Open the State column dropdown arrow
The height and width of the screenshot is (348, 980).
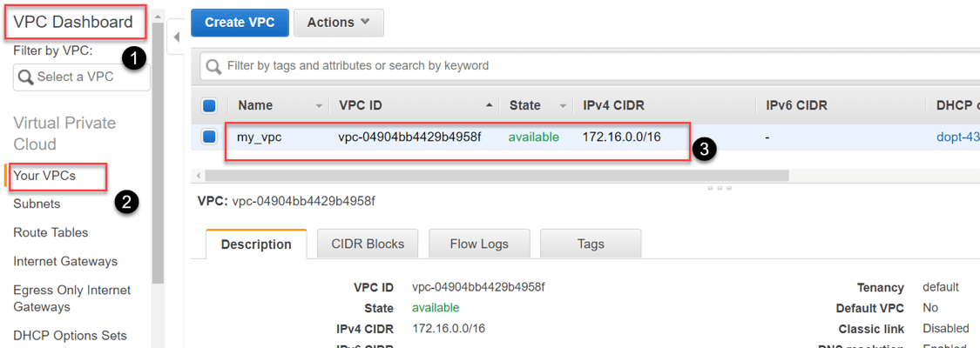[564, 106]
